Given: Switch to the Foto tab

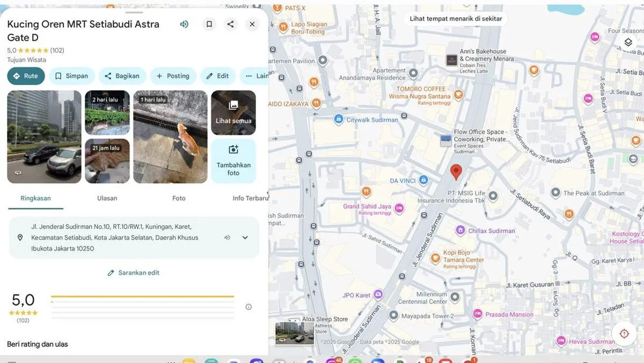Looking at the screenshot, I should (179, 198).
